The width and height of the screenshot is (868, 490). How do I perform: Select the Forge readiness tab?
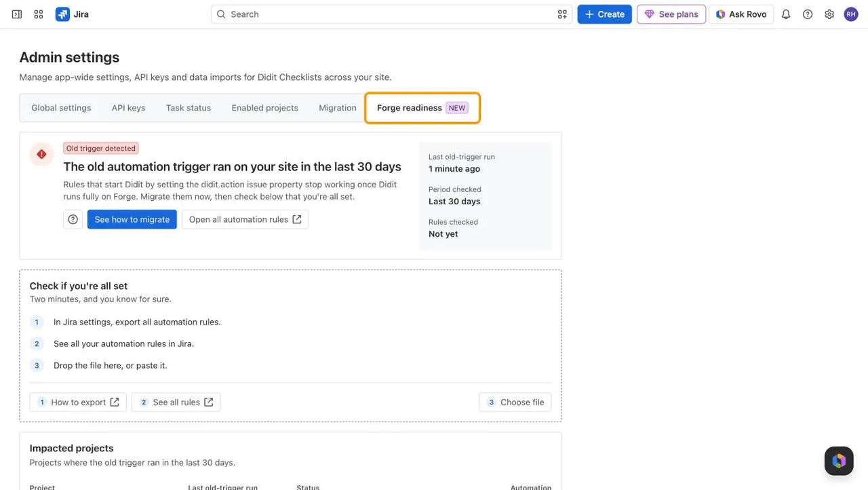pyautogui.click(x=422, y=108)
